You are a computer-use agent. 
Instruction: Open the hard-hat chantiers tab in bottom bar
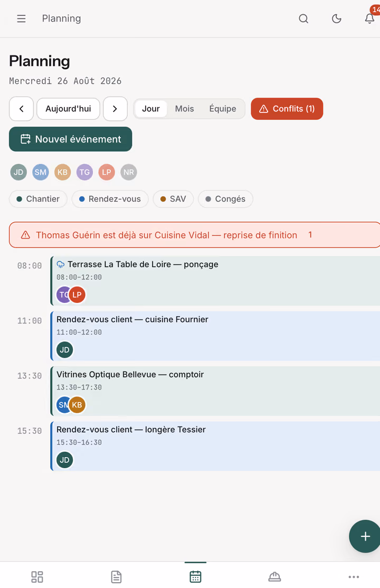(x=274, y=577)
